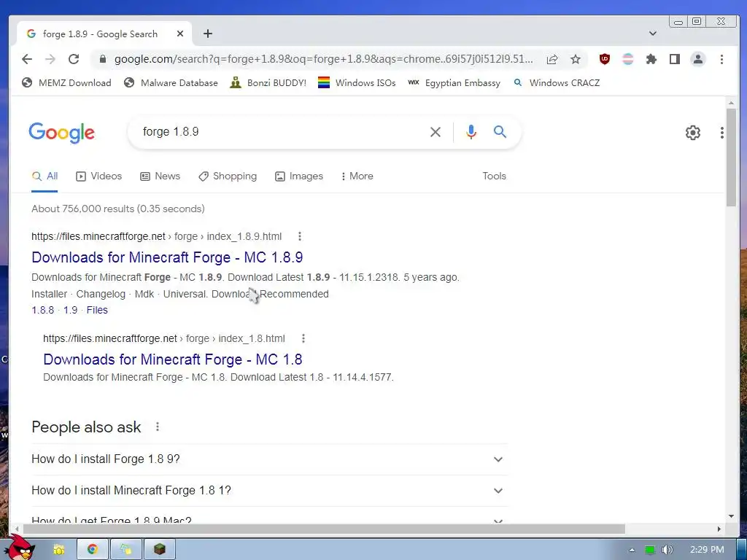The height and width of the screenshot is (560, 747).
Task: Go back to the previous page
Action: click(x=27, y=59)
